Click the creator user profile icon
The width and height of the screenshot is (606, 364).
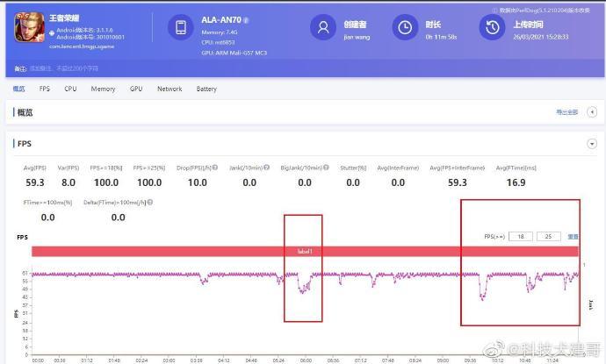pos(323,27)
